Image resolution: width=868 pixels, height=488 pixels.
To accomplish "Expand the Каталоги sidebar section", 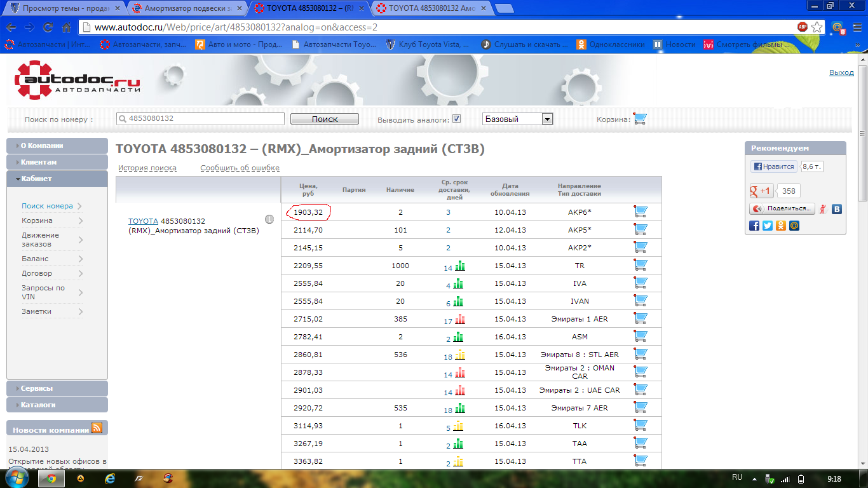I will point(57,405).
